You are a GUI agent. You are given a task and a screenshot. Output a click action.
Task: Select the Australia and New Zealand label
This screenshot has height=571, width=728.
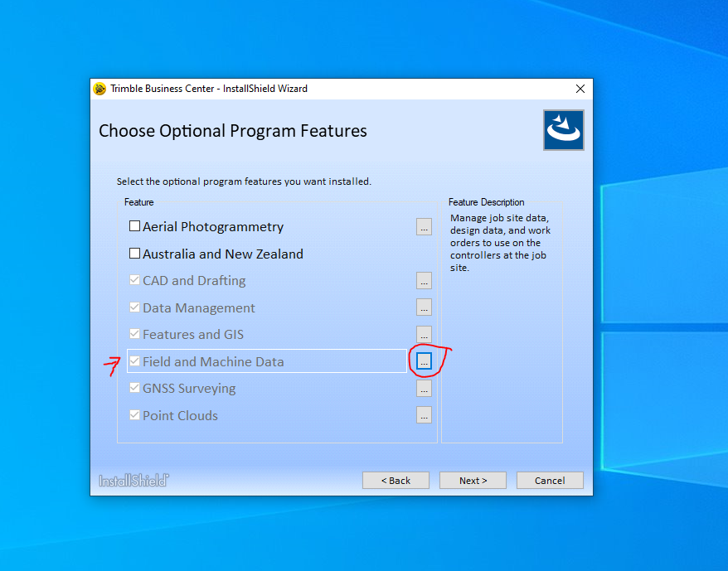pyautogui.click(x=223, y=254)
